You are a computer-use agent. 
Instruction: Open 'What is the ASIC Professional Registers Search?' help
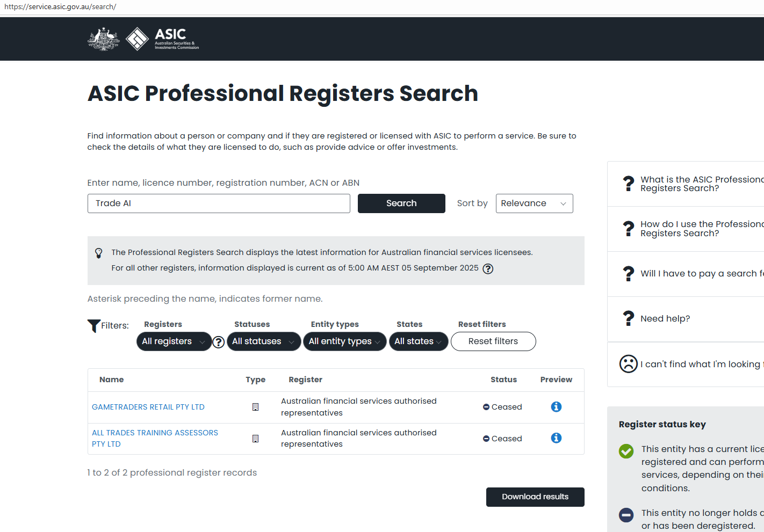coord(702,184)
